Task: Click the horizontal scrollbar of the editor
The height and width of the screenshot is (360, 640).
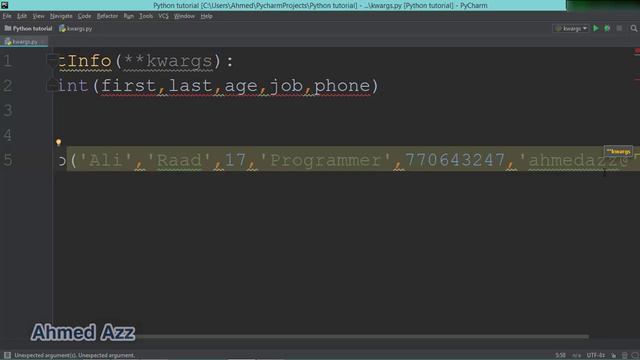Action: pyautogui.click(x=361, y=336)
